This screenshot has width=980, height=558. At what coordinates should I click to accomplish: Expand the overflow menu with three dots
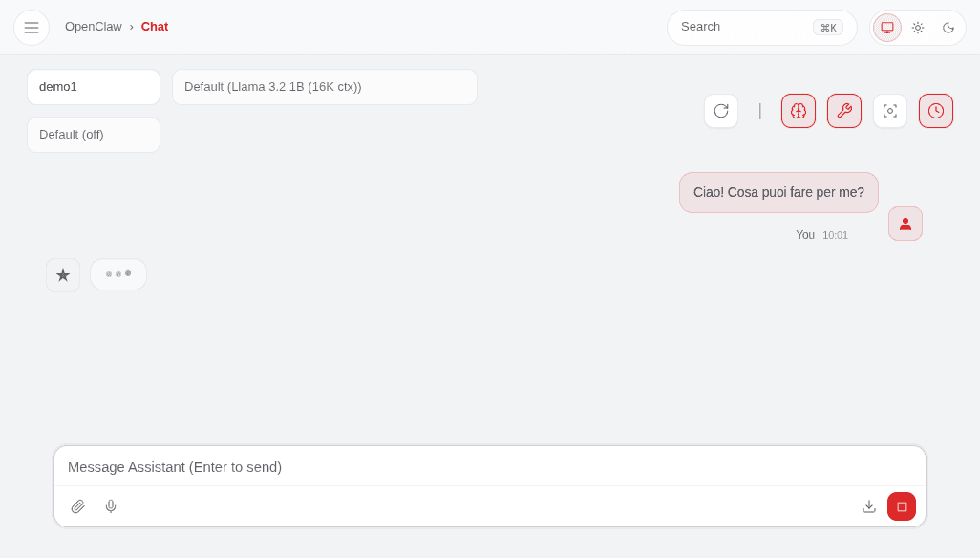coord(117,274)
